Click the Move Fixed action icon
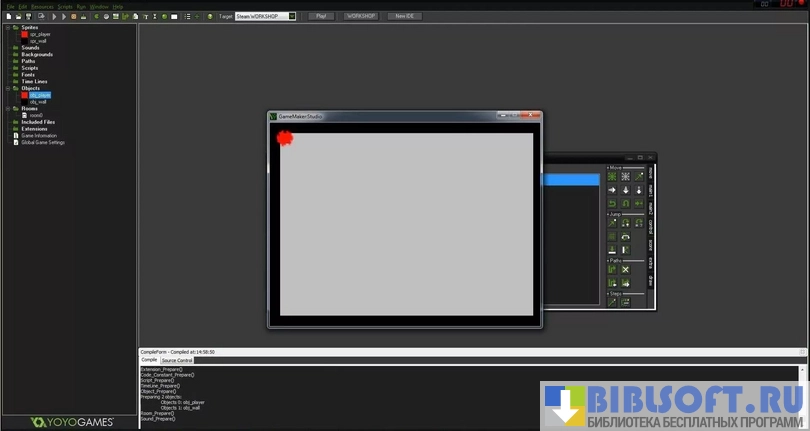This screenshot has width=810, height=431. pyautogui.click(x=612, y=177)
